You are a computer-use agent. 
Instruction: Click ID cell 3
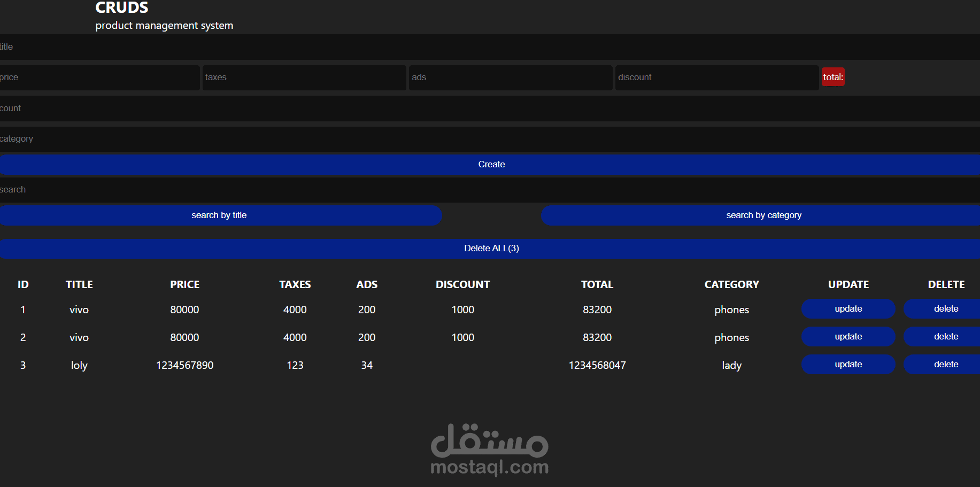coord(23,365)
